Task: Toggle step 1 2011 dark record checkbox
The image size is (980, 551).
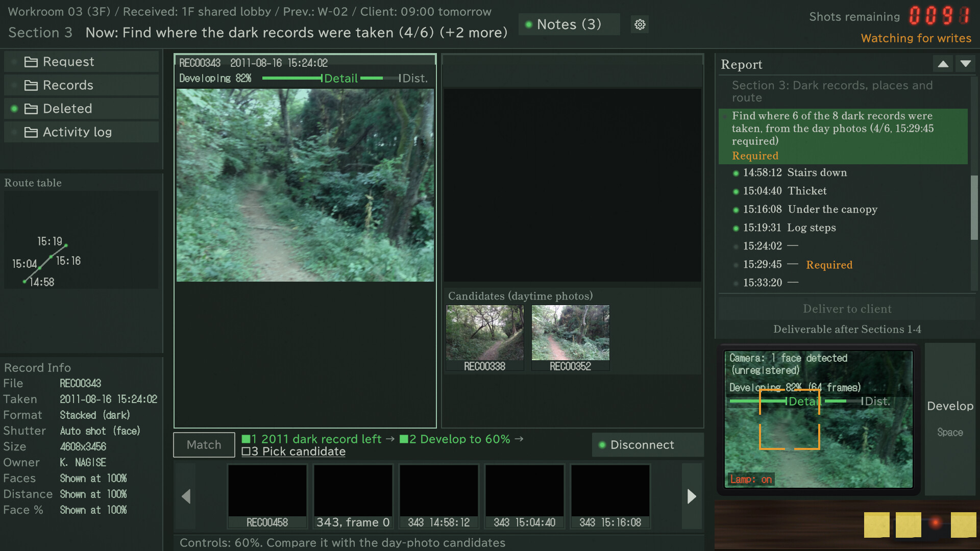Action: click(x=246, y=439)
